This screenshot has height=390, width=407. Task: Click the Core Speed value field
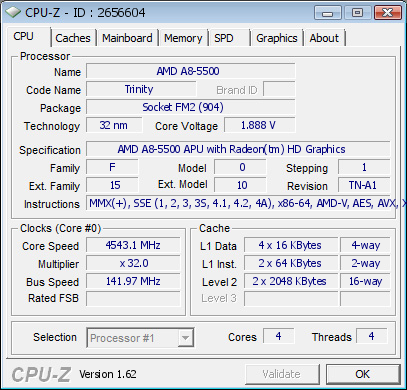coord(133,245)
